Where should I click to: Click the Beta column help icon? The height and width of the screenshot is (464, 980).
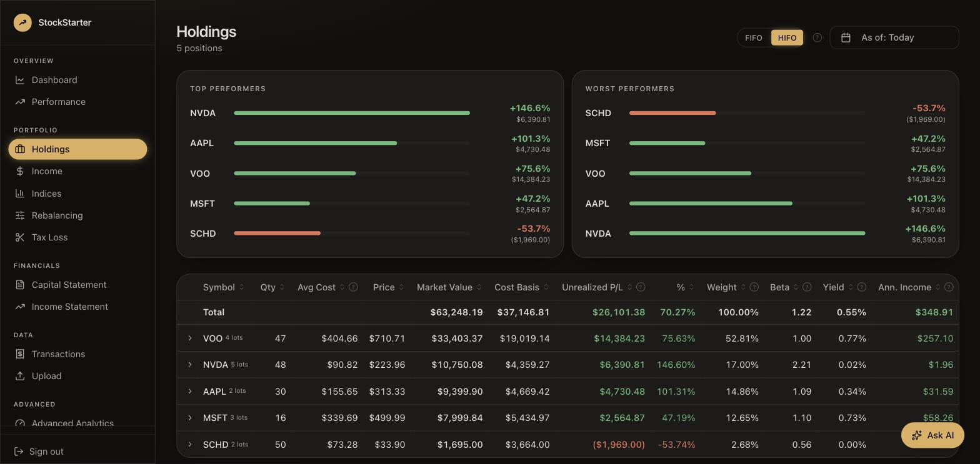(x=807, y=287)
